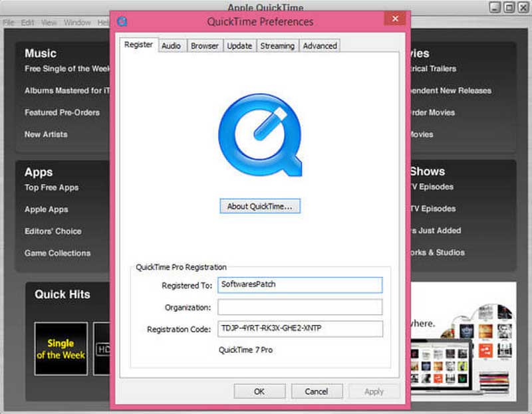This screenshot has width=532, height=414.
Task: Open Edit menu in Apple QuickTime window
Action: pos(27,23)
